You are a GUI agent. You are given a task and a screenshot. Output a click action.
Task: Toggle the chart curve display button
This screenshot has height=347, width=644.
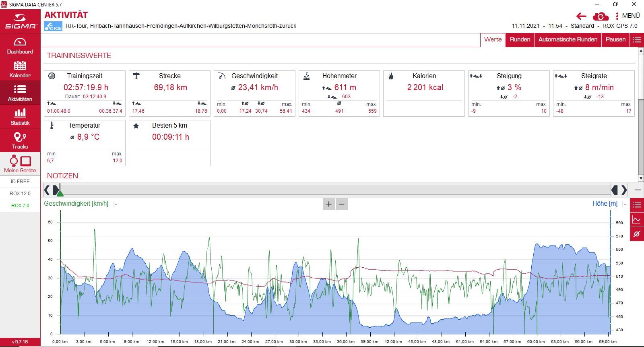tap(637, 219)
